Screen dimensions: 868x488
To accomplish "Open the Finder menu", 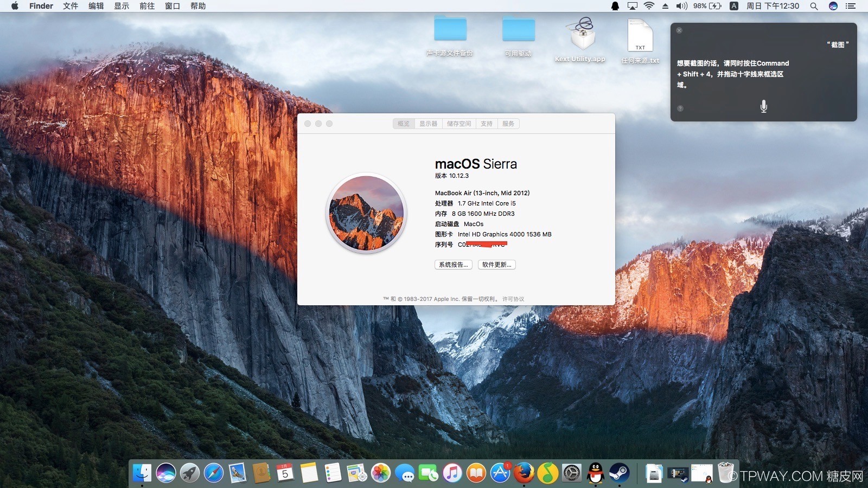I will point(41,6).
